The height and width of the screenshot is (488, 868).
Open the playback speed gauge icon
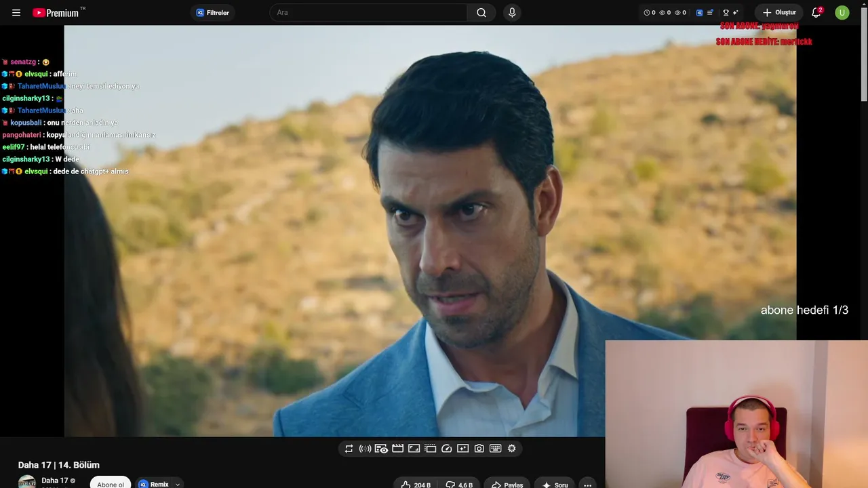tap(446, 449)
